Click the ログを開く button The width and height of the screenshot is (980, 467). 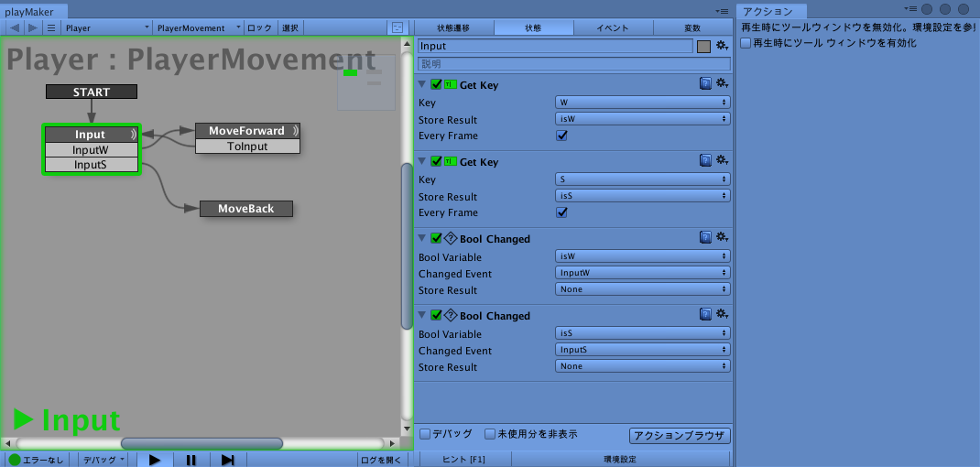click(x=382, y=460)
